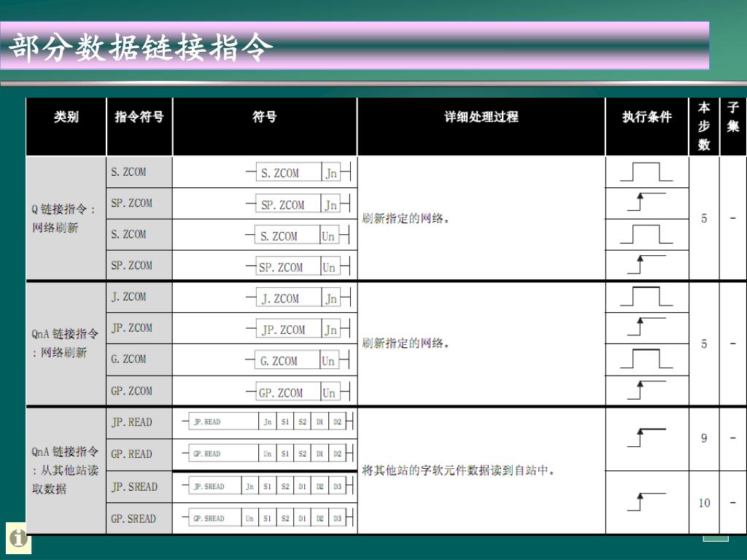Select the GP.SREAD ladder symbol diagram
Screen dimensions: 747x560
(268, 518)
